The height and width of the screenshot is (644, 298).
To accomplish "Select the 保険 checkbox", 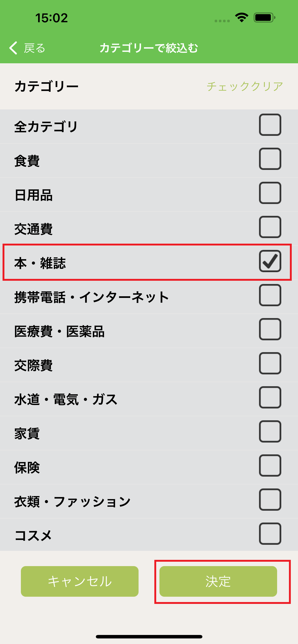I will (270, 465).
